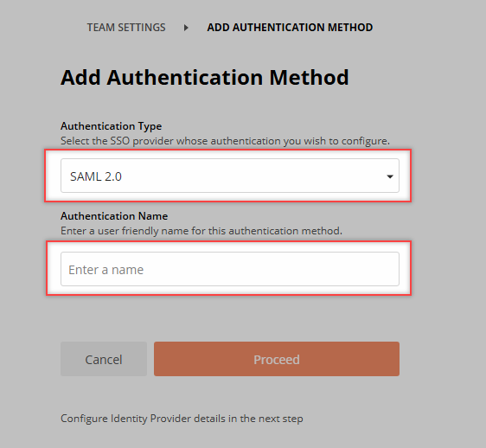Focus the Enter a name text field

click(230, 269)
